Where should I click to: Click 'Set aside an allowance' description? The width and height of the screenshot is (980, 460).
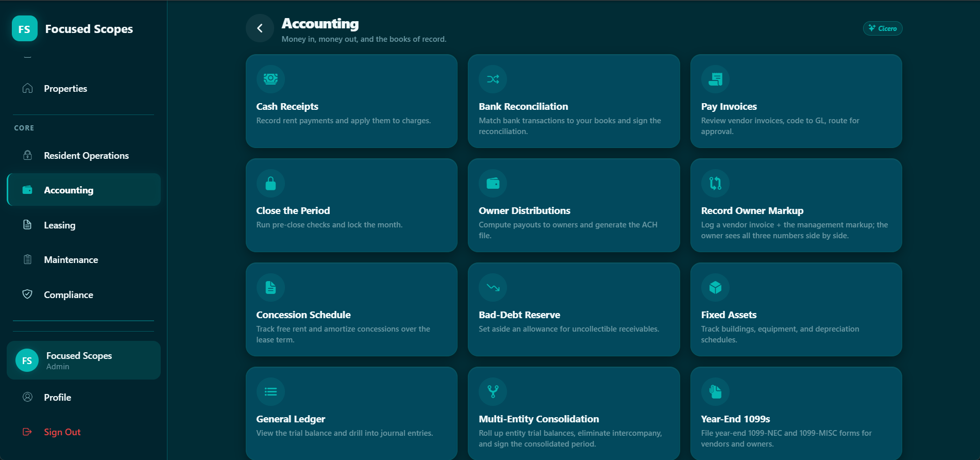point(568,329)
